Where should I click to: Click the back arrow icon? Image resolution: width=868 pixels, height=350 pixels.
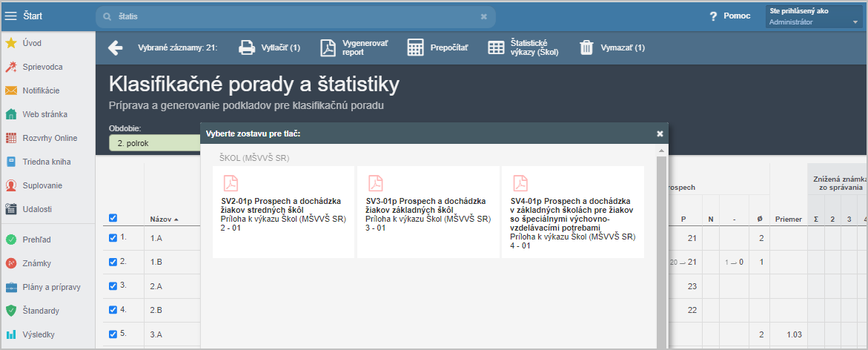[x=115, y=48]
